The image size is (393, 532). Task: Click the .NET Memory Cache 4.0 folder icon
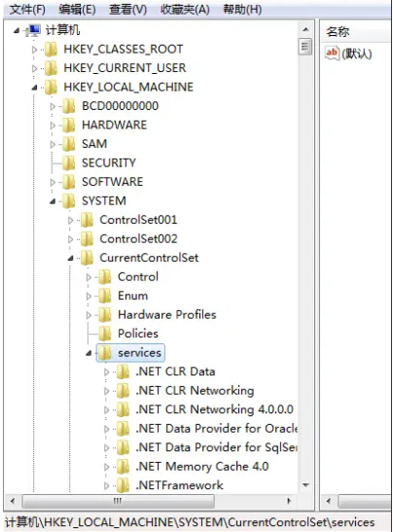(124, 467)
